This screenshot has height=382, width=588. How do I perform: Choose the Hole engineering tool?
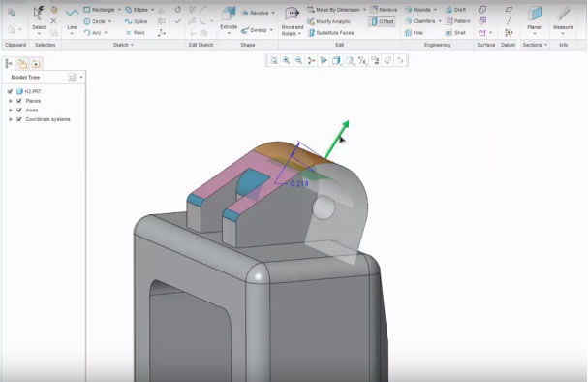click(x=414, y=33)
